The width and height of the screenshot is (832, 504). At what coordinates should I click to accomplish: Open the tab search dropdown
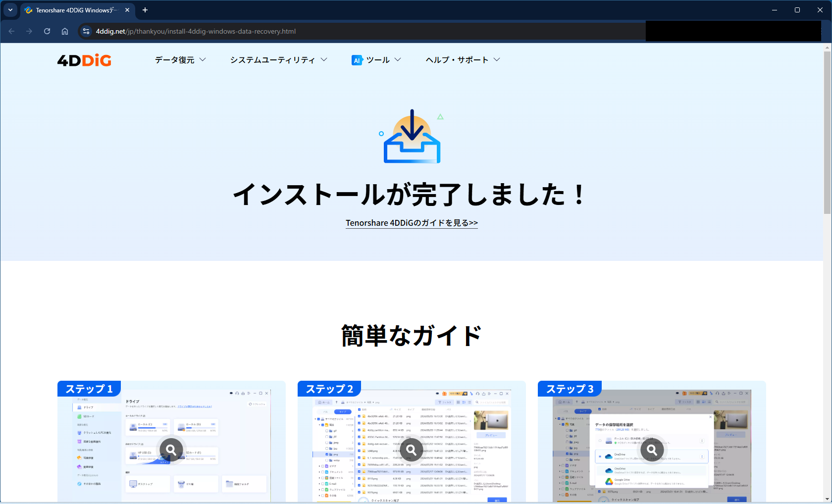coord(10,10)
